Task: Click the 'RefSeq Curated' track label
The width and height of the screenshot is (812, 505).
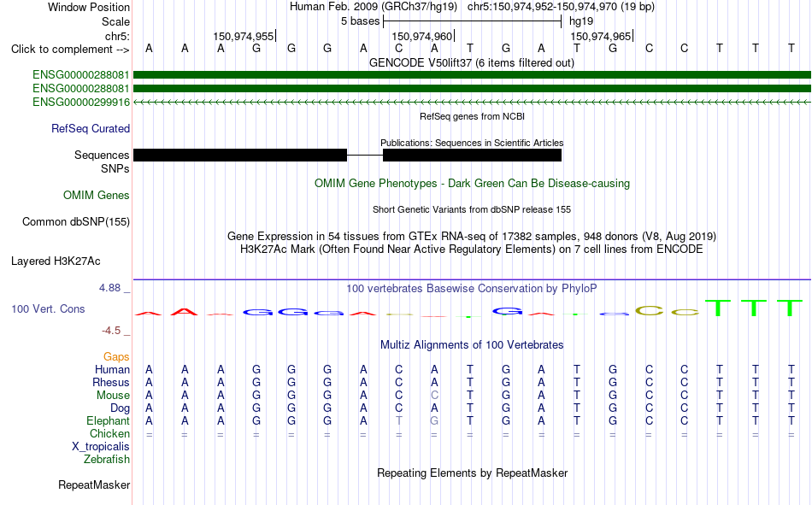Action: click(90, 128)
